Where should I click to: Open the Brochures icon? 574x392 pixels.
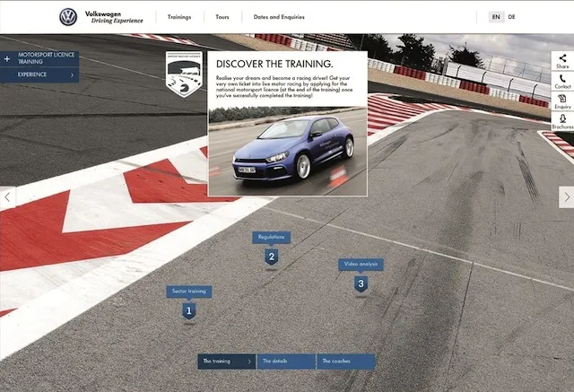[x=562, y=122]
